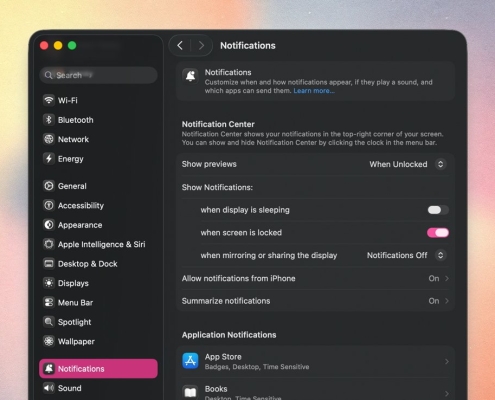This screenshot has width=495, height=400.
Task: Click the magnifier icon in the search field
Action: [48, 75]
